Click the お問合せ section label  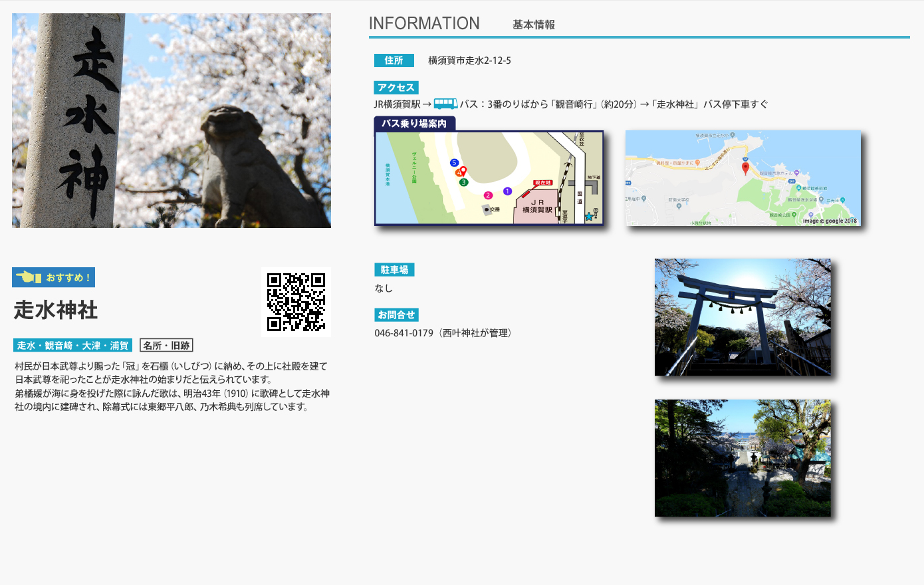[x=396, y=315]
